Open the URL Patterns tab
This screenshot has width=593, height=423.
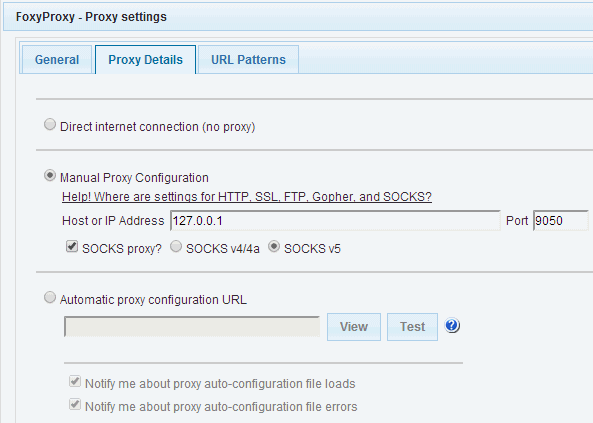pyautogui.click(x=248, y=59)
